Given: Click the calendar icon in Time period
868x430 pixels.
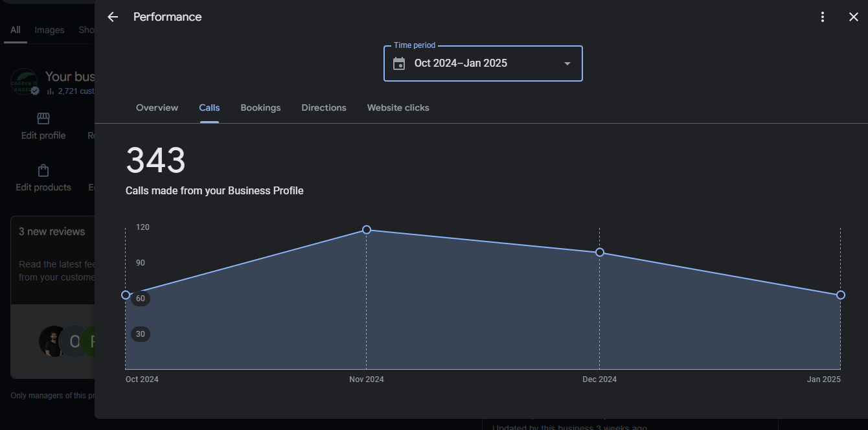Looking at the screenshot, I should pyautogui.click(x=399, y=63).
